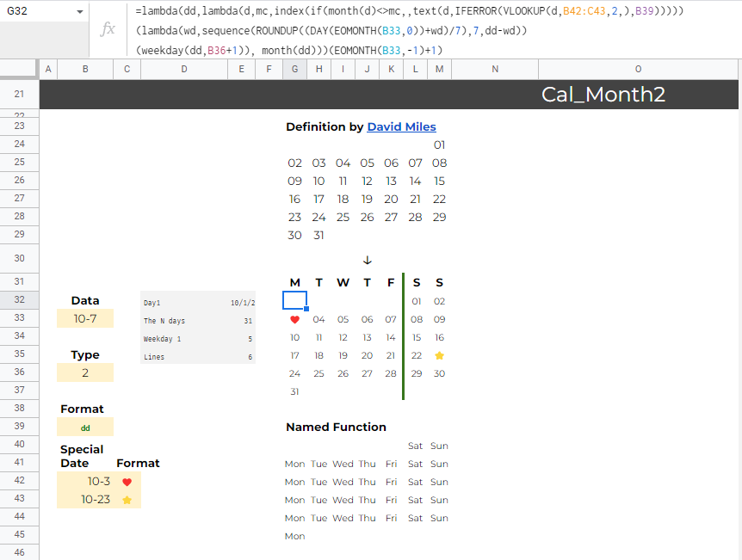Click the bold M weekday header in calendar
Screen dimensions: 742x560
click(294, 282)
